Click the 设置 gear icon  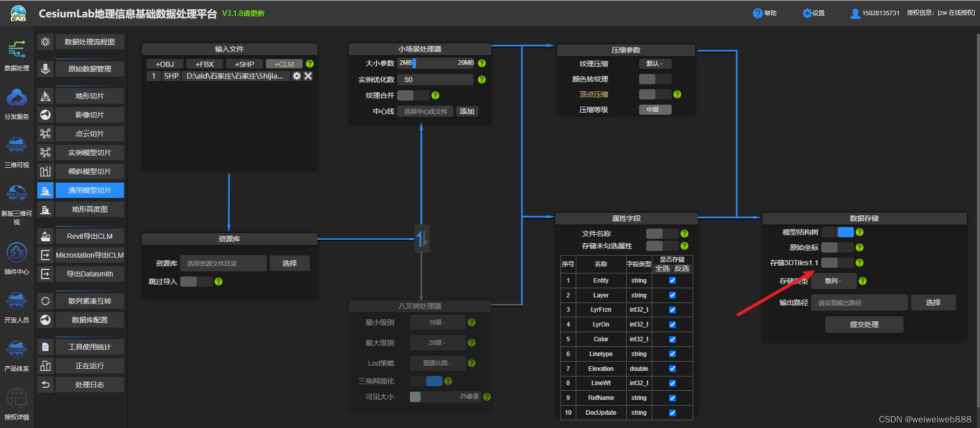[x=806, y=13]
